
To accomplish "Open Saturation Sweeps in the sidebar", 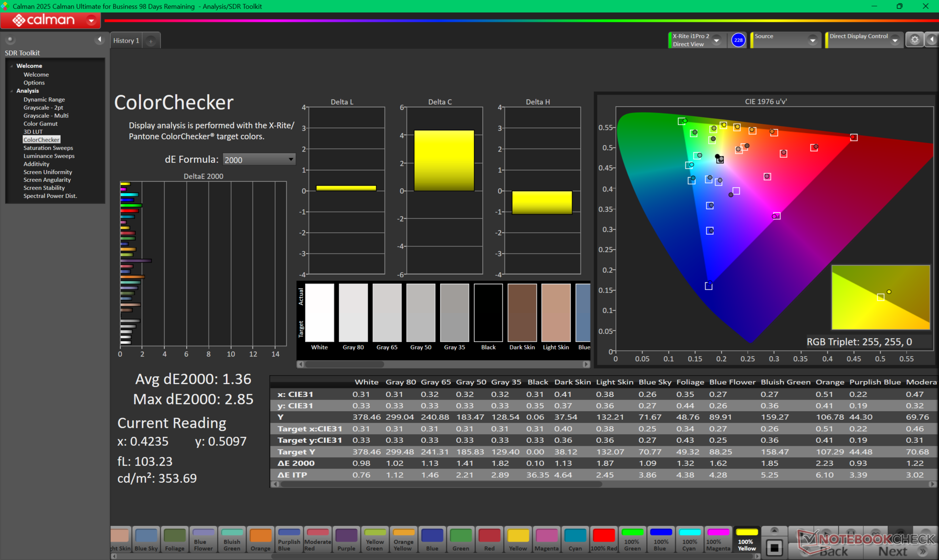I will 48,148.
